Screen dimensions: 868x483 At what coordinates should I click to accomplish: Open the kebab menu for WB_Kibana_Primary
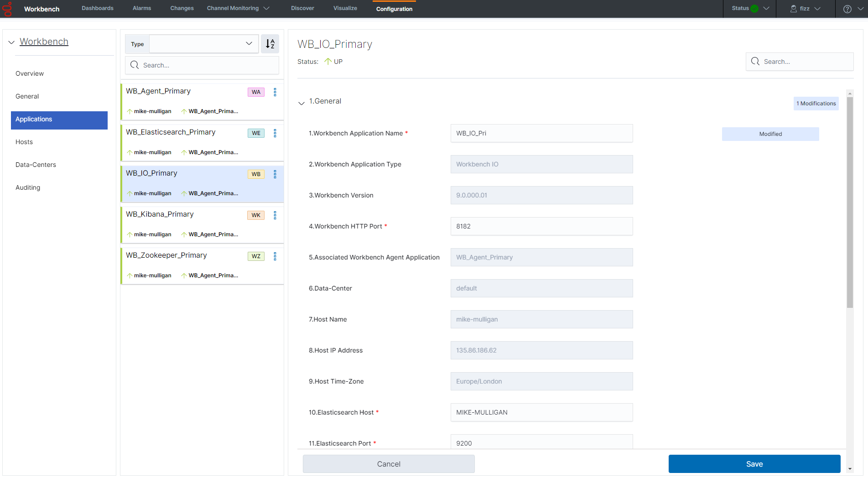(x=275, y=215)
